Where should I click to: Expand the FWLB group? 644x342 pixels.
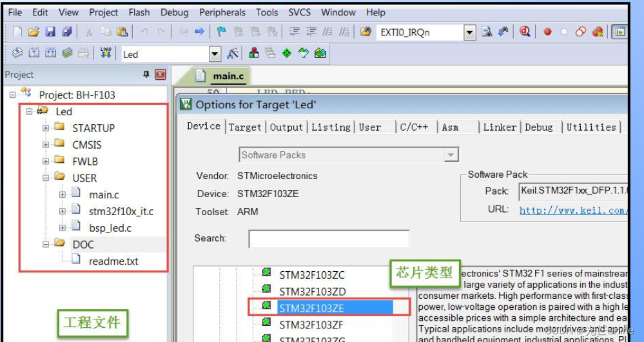(46, 162)
